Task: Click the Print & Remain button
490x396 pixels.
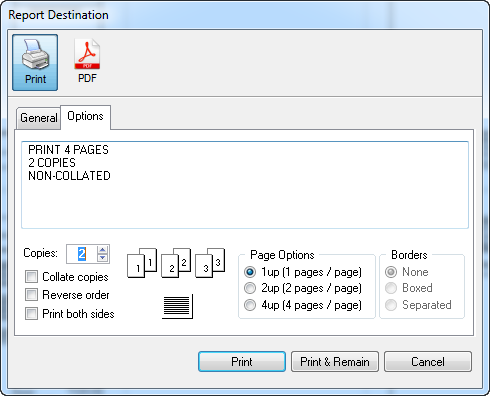Action: [335, 361]
